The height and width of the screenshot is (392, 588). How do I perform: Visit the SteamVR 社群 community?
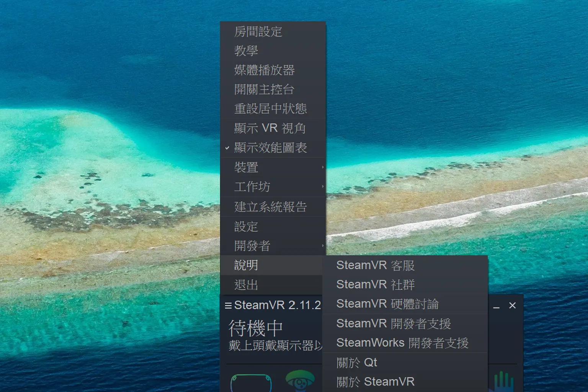coord(375,284)
